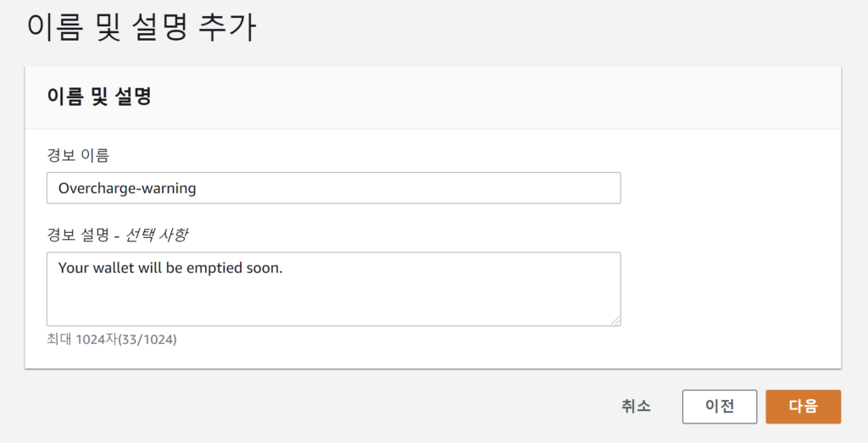Click the 최대 1024자 character counter

(x=81, y=340)
